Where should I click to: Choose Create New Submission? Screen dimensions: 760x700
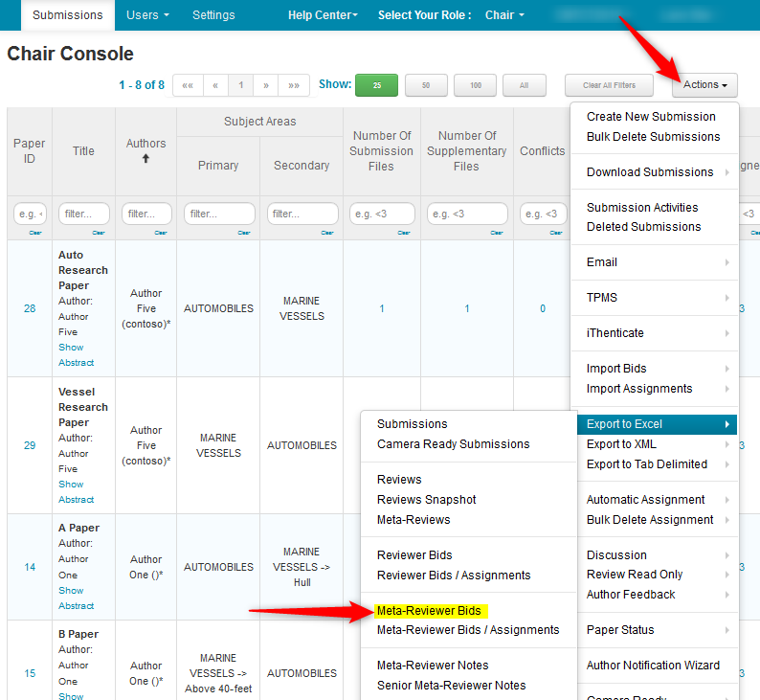(x=651, y=117)
